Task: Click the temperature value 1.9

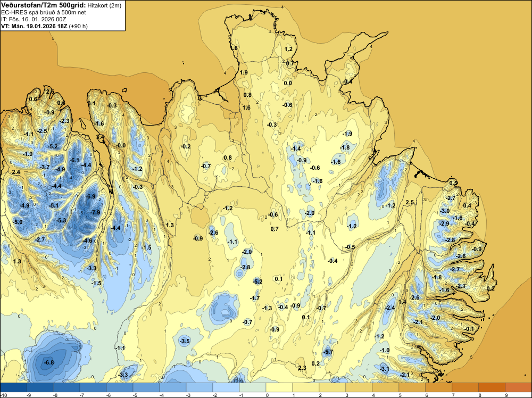Action: click(244, 72)
